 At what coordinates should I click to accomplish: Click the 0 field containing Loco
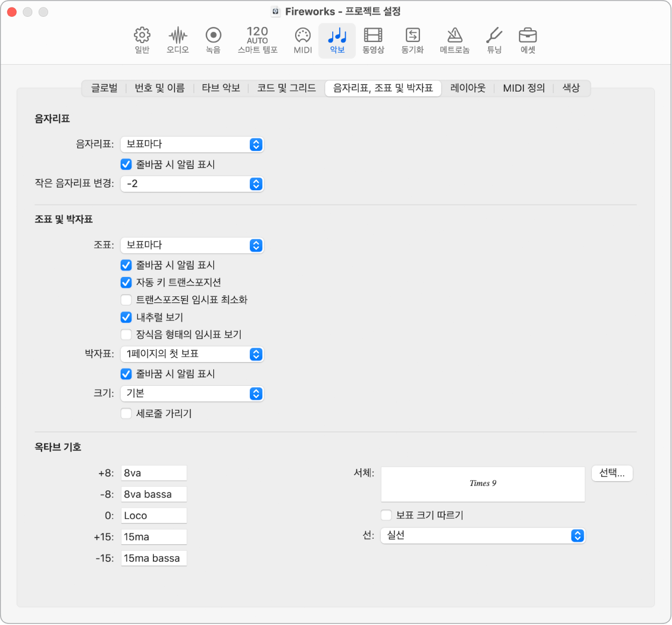154,516
